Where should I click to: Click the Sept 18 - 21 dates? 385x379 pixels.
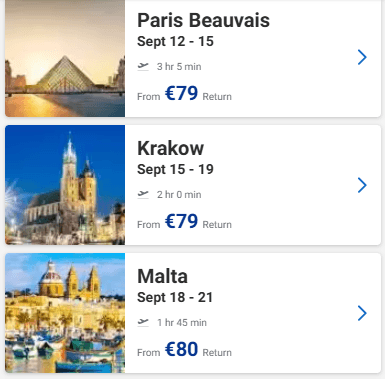click(x=175, y=297)
